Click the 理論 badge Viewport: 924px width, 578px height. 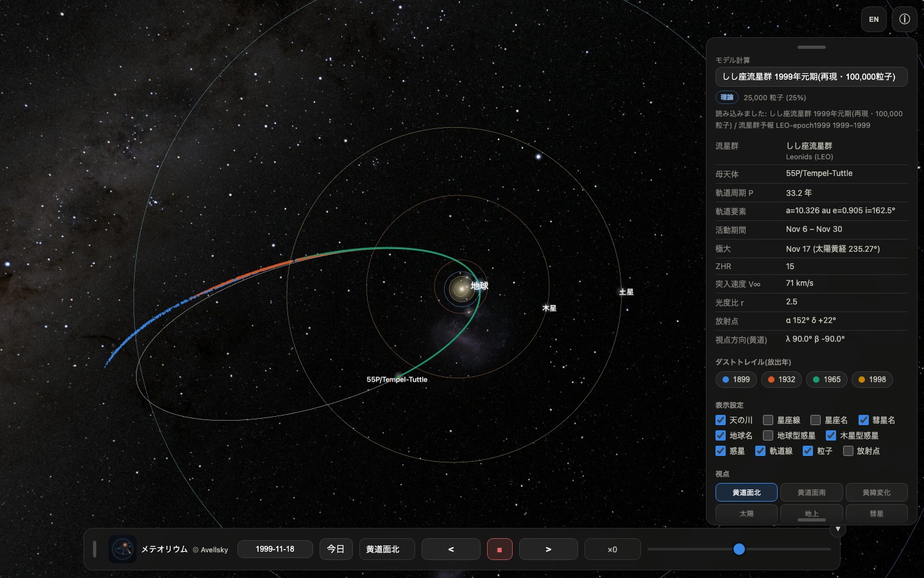[726, 98]
